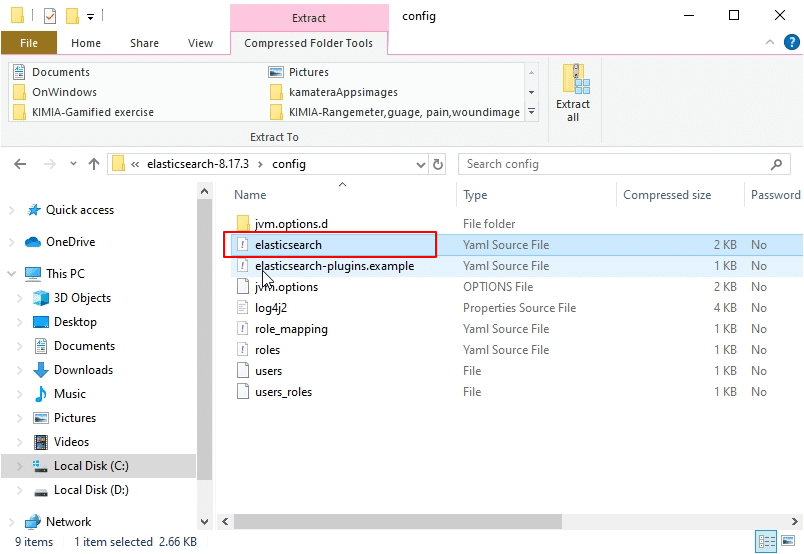Expand the Extract To gallery

531,112
